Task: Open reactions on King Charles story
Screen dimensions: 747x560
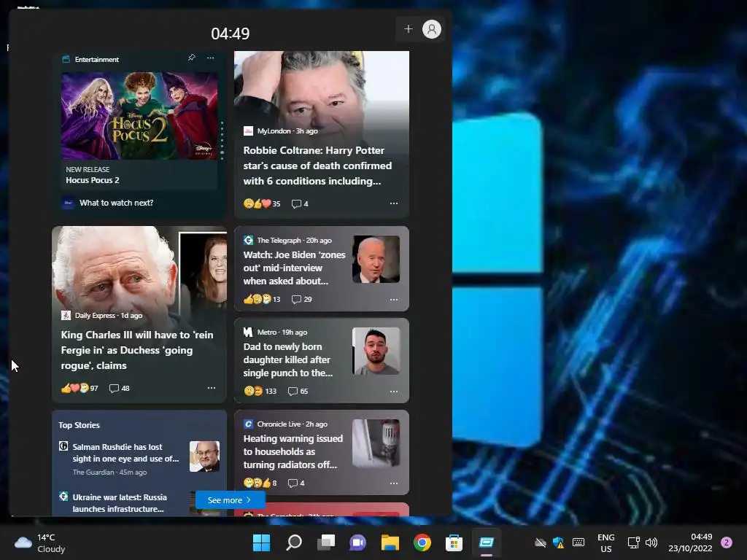Action: [x=80, y=388]
